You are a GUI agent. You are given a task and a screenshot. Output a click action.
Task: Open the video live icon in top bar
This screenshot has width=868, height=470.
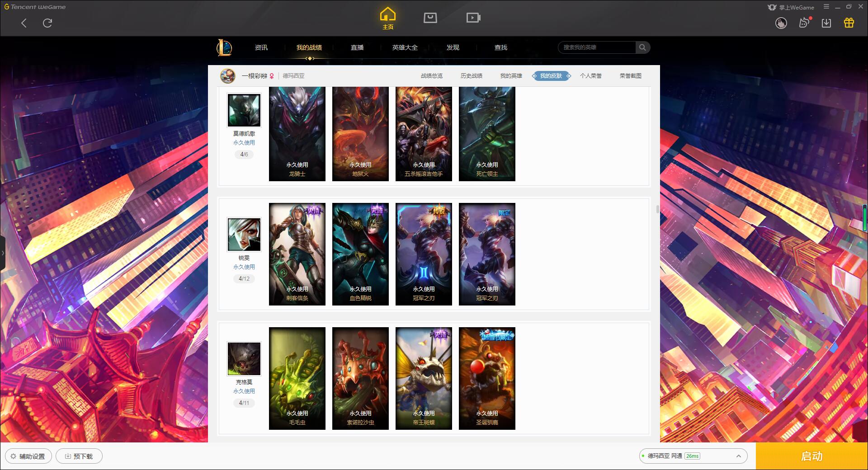pyautogui.click(x=473, y=18)
